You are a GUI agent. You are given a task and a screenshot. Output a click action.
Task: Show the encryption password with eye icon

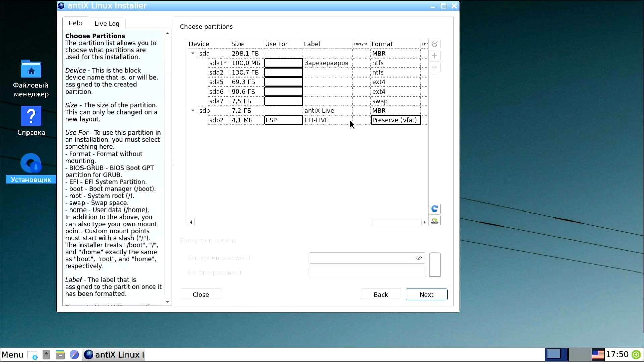pyautogui.click(x=419, y=258)
